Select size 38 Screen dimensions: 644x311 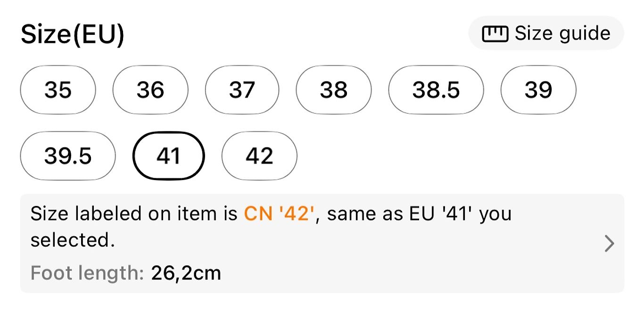[x=334, y=90]
